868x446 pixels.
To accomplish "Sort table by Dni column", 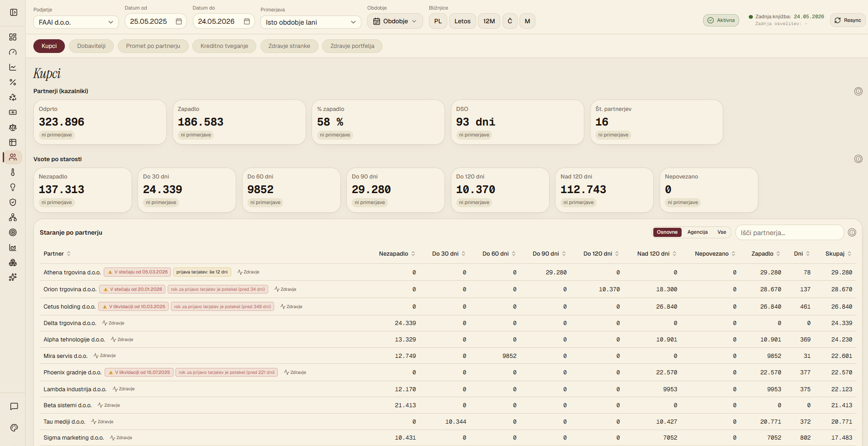I will click(x=802, y=253).
